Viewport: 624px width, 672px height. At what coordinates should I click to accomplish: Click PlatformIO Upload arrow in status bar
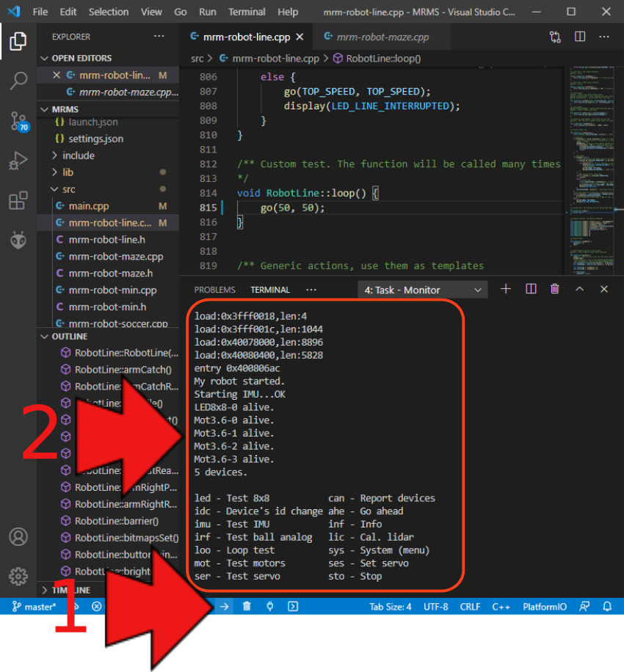225,607
